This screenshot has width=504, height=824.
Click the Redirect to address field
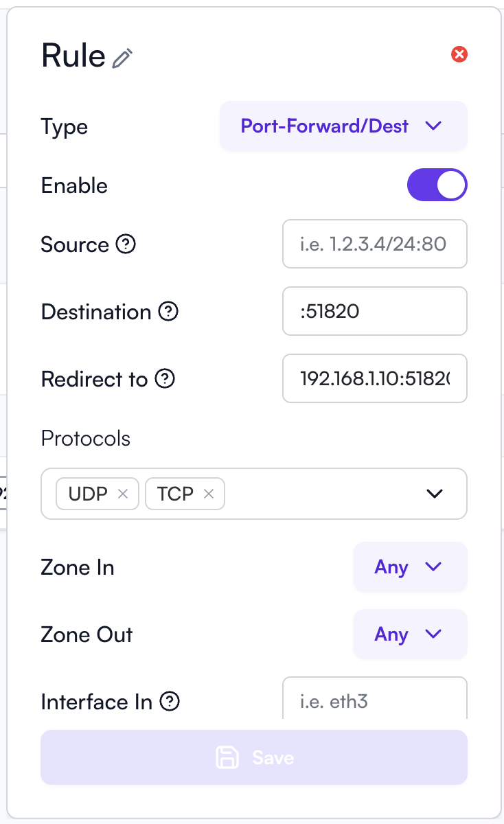374,378
